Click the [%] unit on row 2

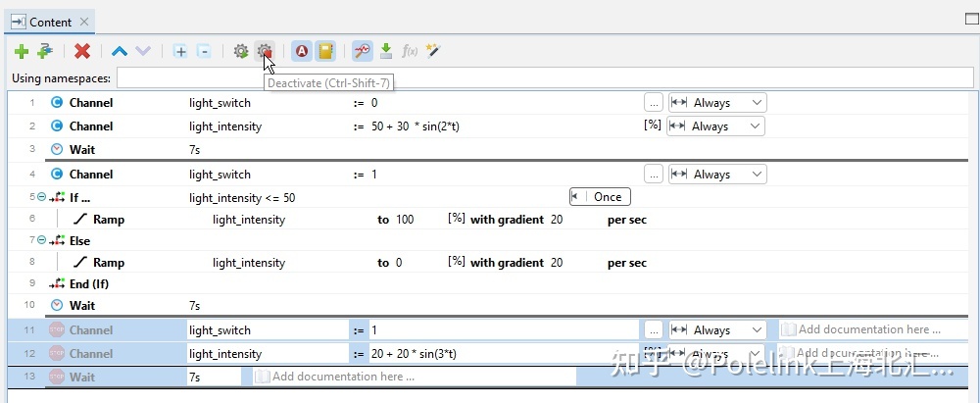pos(653,125)
